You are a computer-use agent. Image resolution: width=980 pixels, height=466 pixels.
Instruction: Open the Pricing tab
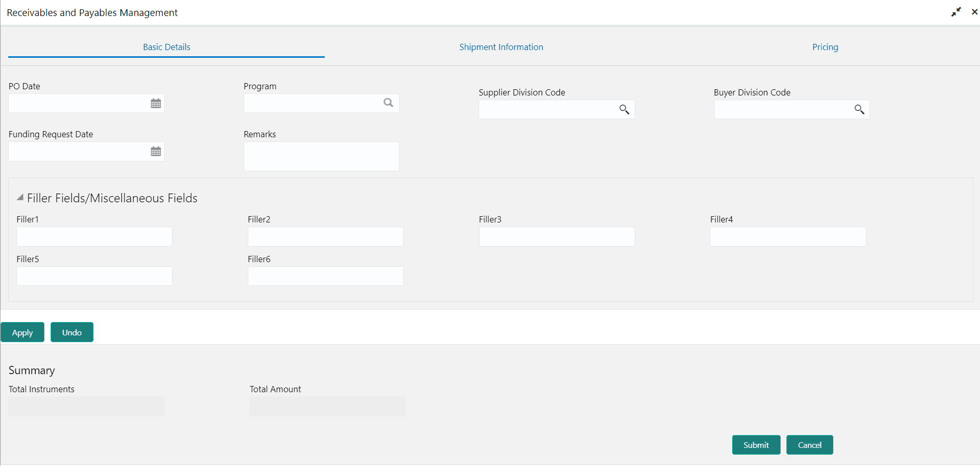(x=825, y=47)
